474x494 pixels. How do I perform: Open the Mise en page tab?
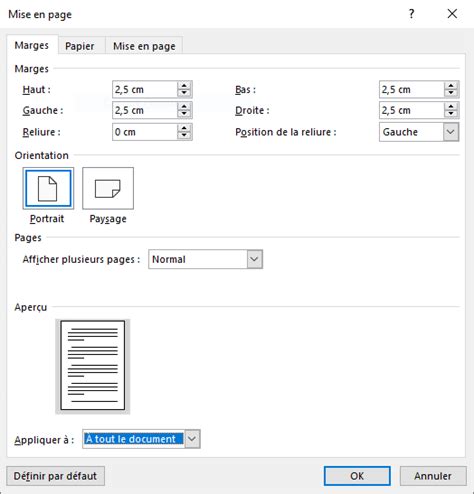[144, 46]
